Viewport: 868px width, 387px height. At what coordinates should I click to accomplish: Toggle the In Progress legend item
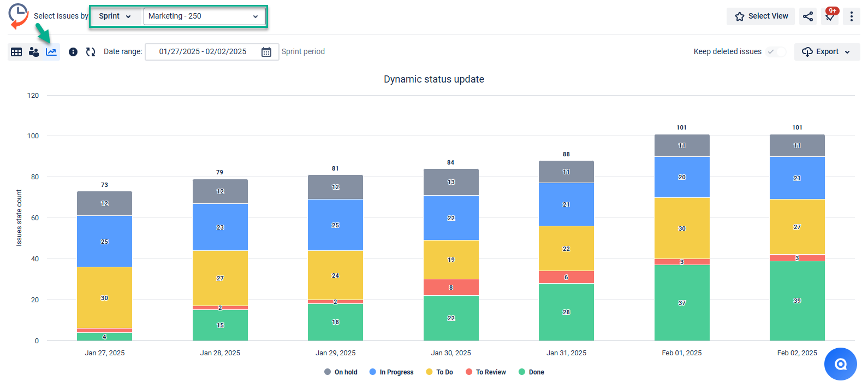point(391,372)
